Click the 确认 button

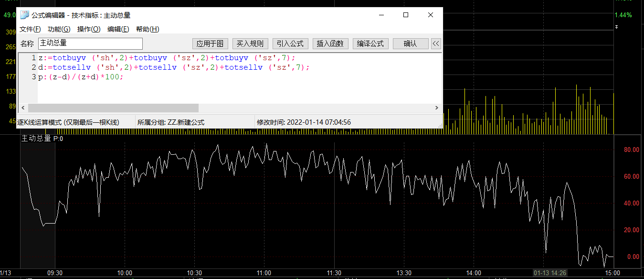click(410, 43)
